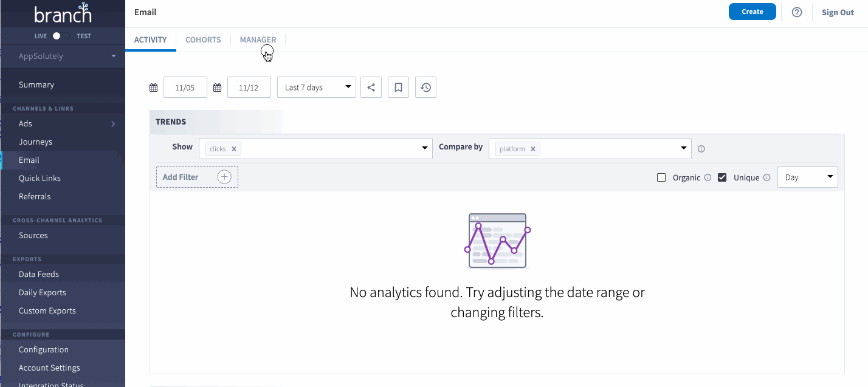This screenshot has width=868, height=387.
Task: Click the share icon button
Action: click(371, 87)
